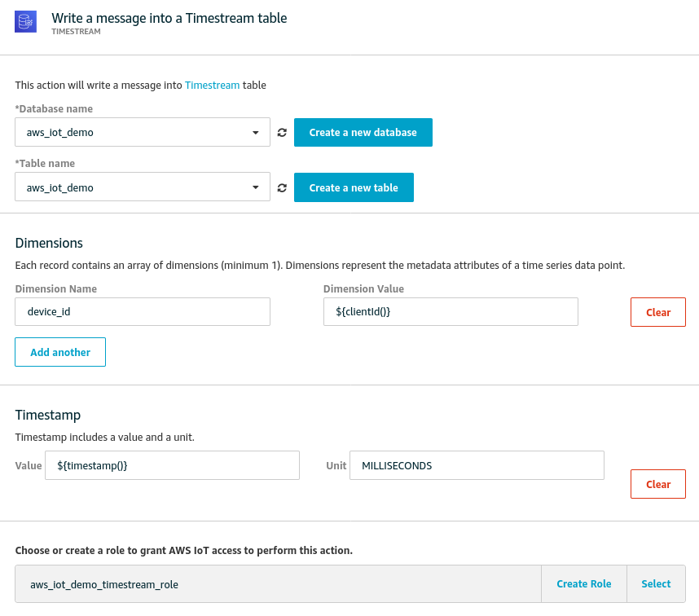The width and height of the screenshot is (699, 616).
Task: Refresh the database name list
Action: point(281,132)
